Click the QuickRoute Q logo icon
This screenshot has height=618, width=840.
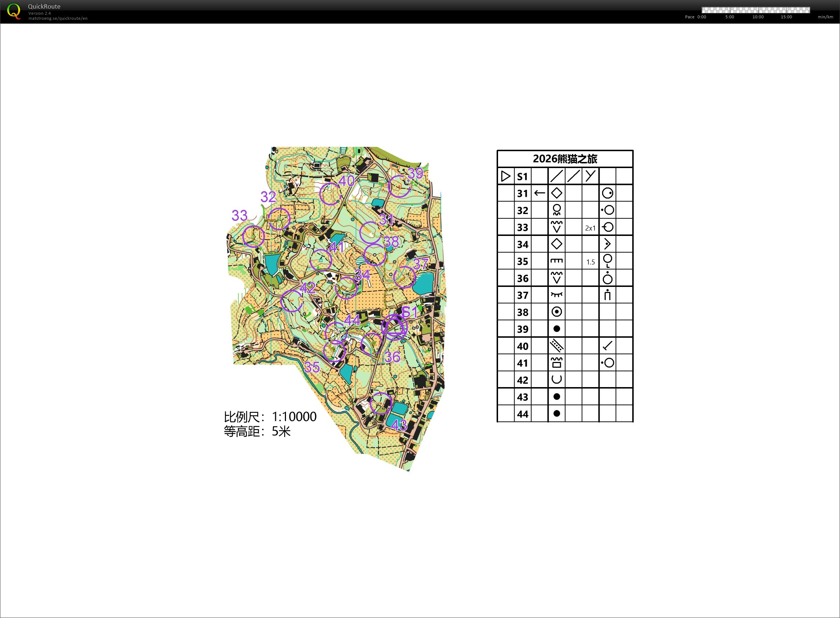[14, 11]
